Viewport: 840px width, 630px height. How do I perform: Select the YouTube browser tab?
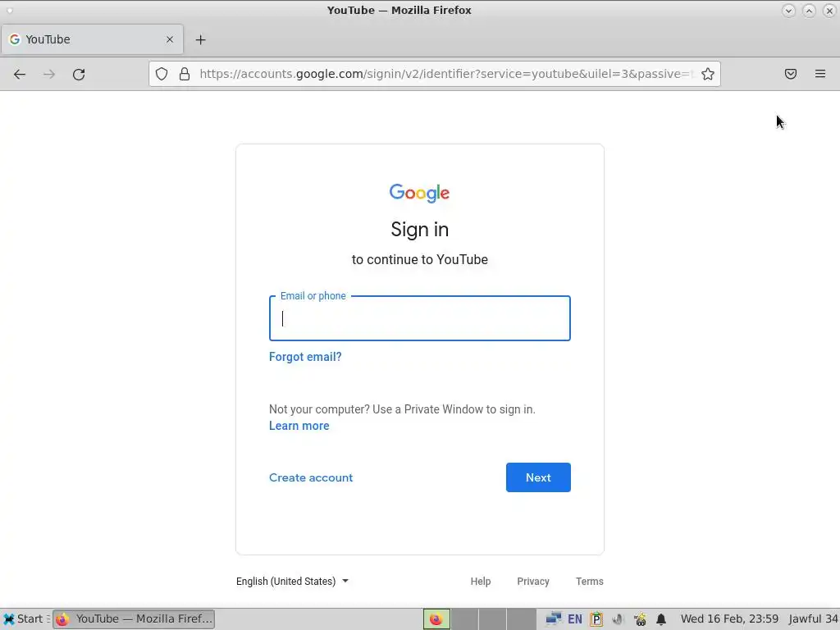tap(92, 39)
